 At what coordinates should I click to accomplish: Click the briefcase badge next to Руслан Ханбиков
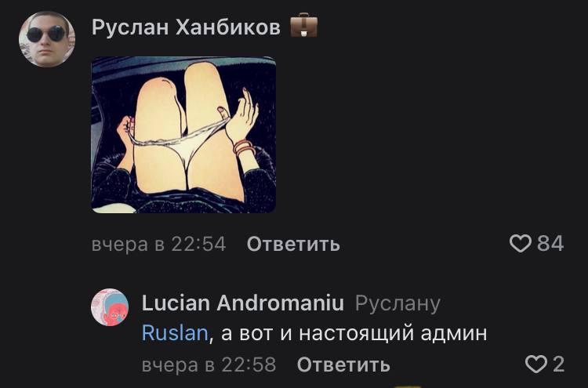[x=303, y=26]
